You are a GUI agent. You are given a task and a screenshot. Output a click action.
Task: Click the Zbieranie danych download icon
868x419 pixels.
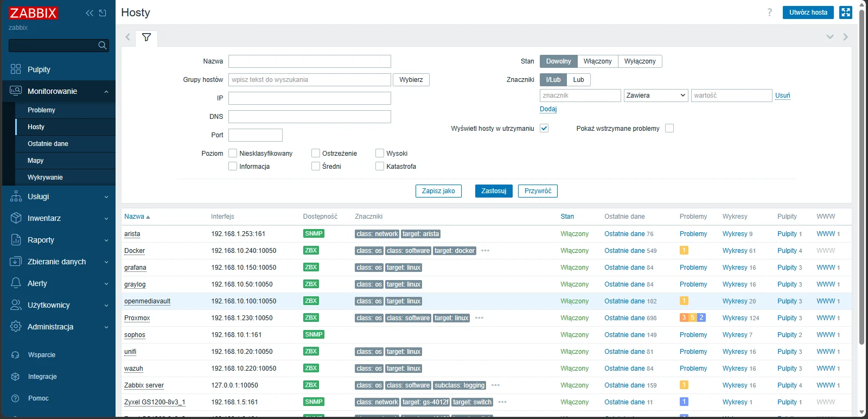[16, 262]
